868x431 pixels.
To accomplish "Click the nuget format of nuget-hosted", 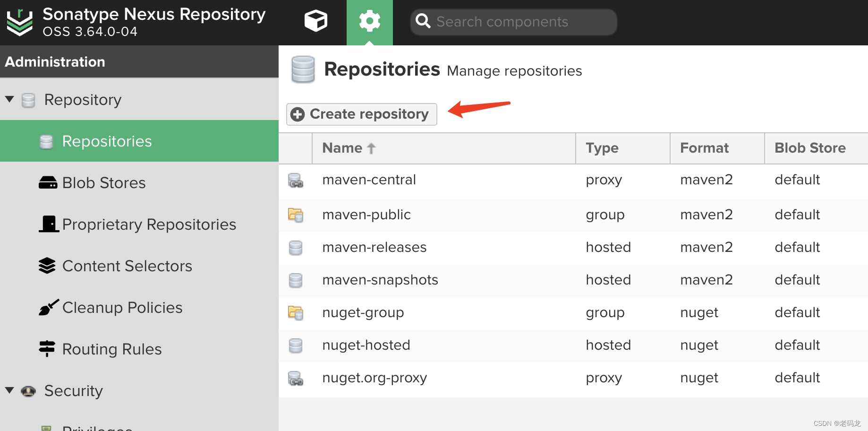I will pos(699,345).
